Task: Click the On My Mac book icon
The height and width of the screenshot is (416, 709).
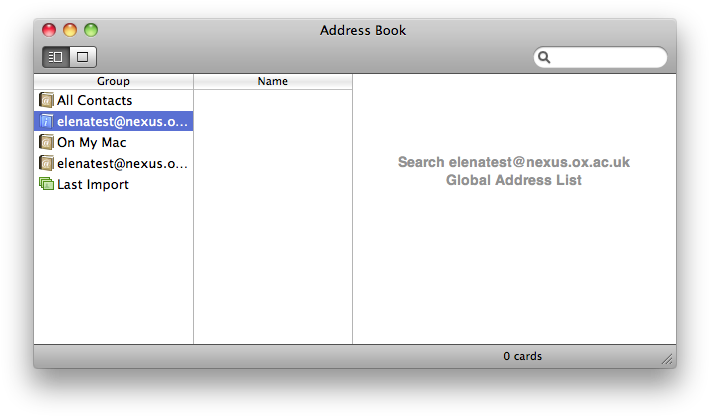Action: 46,142
